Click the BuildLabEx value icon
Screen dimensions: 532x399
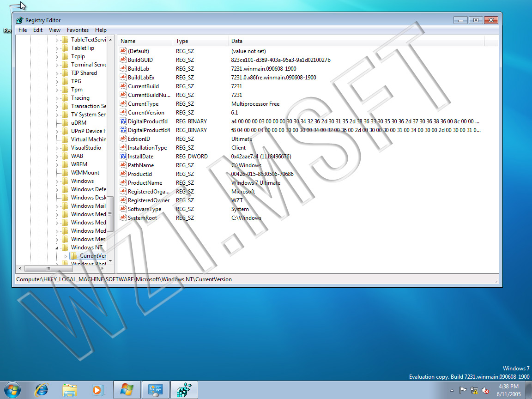[123, 78]
